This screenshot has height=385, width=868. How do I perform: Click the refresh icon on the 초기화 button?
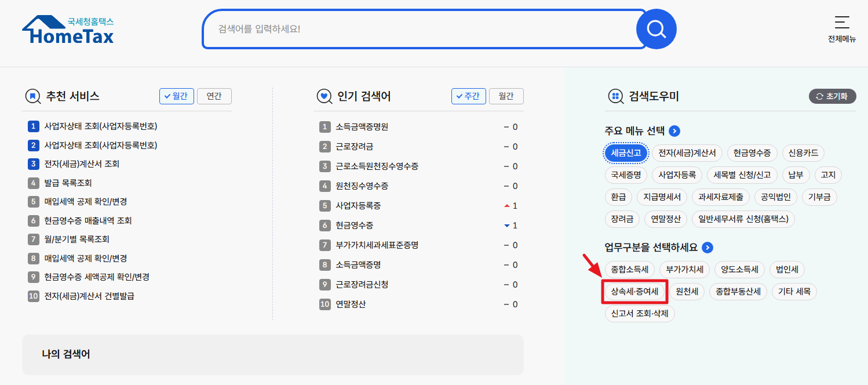[x=818, y=96]
